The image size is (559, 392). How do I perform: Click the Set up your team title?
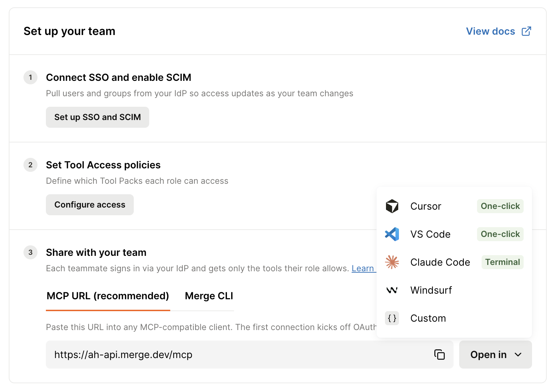69,31
